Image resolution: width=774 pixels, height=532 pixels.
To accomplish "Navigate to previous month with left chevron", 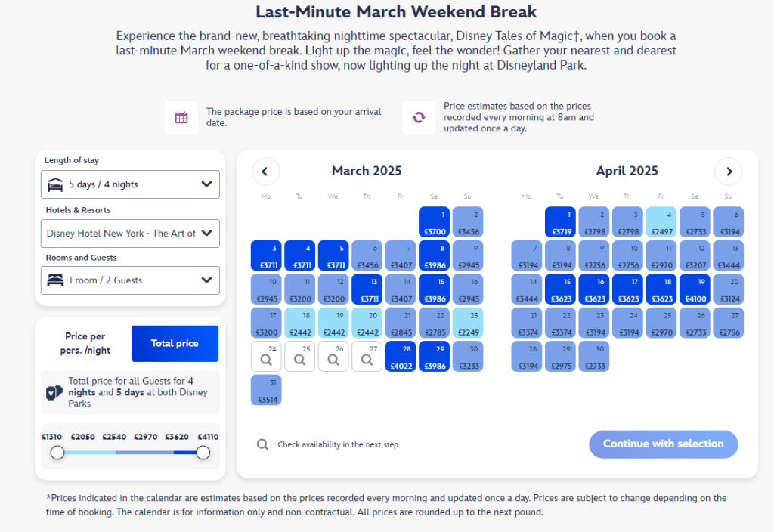I will coord(265,172).
